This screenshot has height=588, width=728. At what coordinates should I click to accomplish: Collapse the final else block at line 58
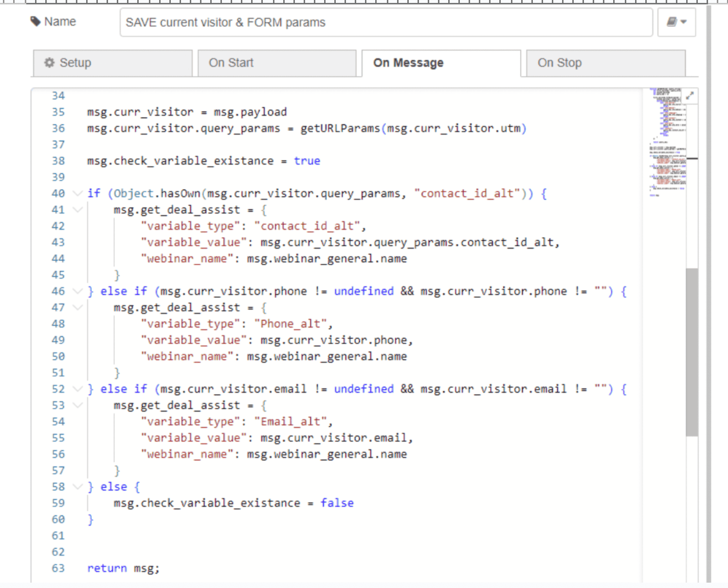coord(77,487)
